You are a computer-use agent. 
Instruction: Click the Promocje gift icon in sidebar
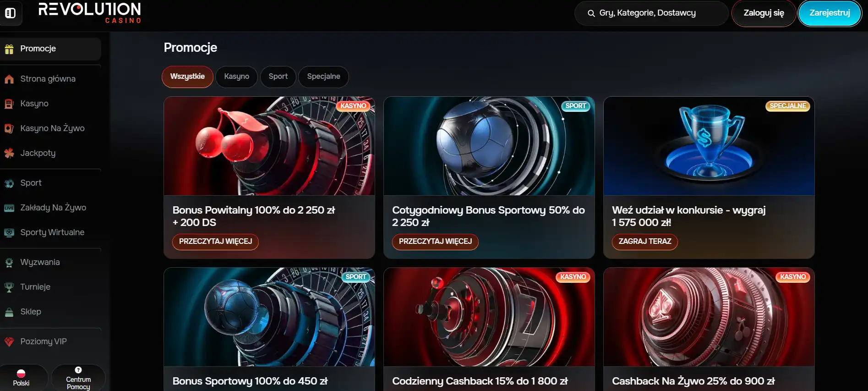(9, 49)
